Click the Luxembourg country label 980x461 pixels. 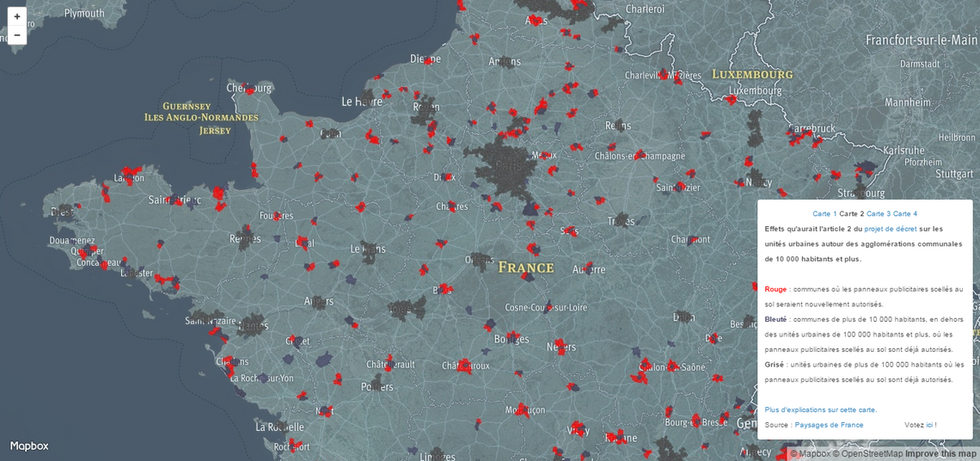[752, 75]
